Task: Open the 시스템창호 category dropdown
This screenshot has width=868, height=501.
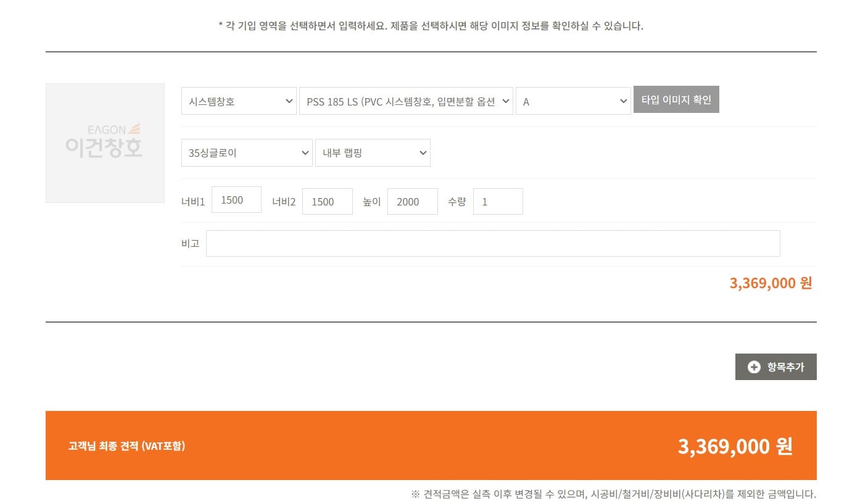Action: tap(239, 101)
